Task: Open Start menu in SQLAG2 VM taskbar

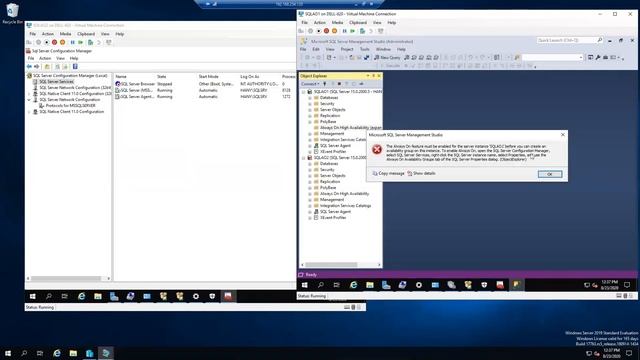Action: click(33, 296)
